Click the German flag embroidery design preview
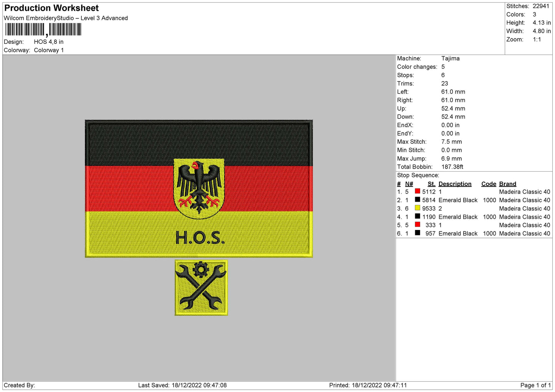Viewport: 555px width, 392px height. point(199,189)
